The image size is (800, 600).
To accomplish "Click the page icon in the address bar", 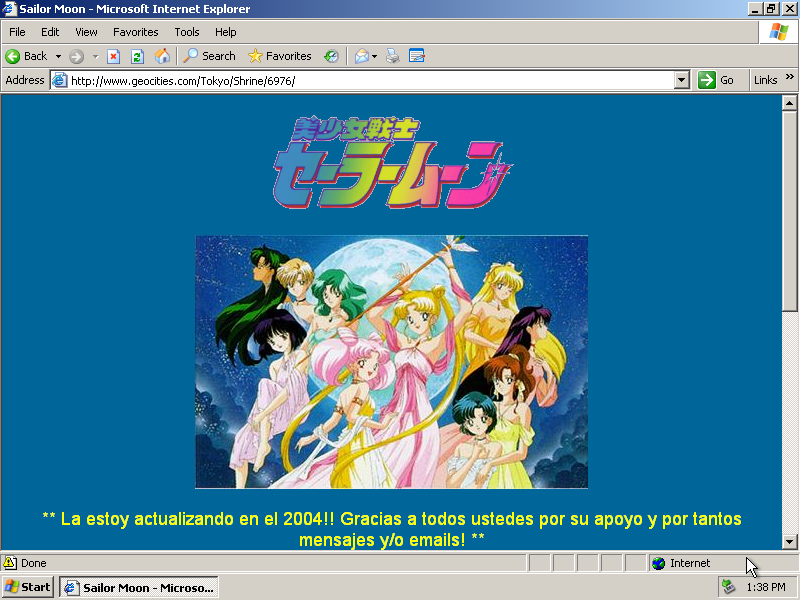I will click(60, 81).
